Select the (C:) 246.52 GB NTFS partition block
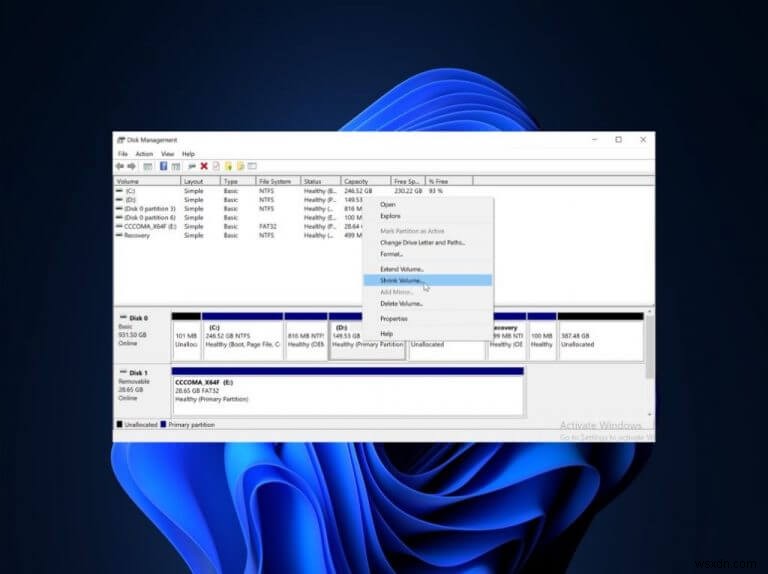The image size is (768, 574). point(242,336)
